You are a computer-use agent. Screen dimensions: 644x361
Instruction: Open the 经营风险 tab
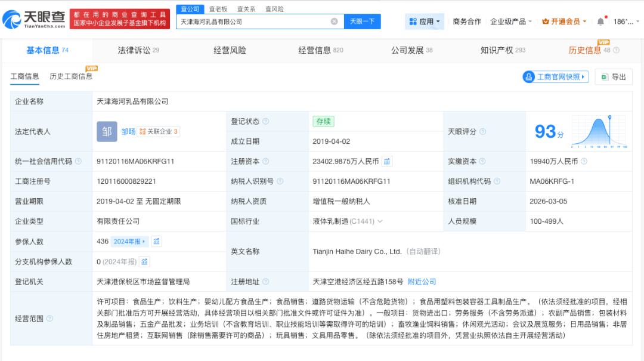(230, 50)
